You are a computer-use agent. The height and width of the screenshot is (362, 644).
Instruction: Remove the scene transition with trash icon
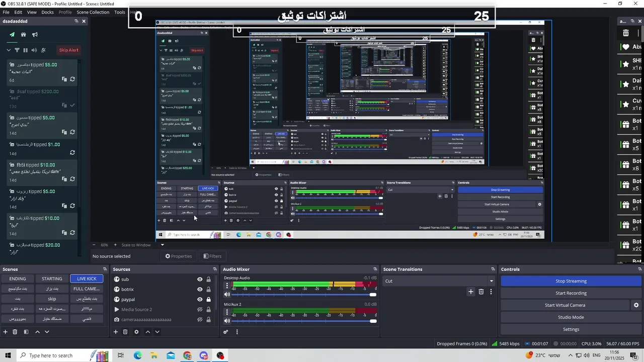pos(481,292)
